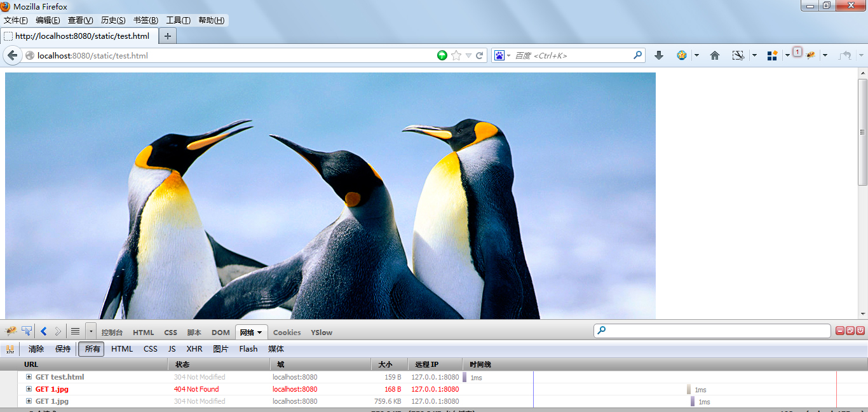This screenshot has height=412, width=868.
Task: Click the Firebug panel search field
Action: pos(718,331)
